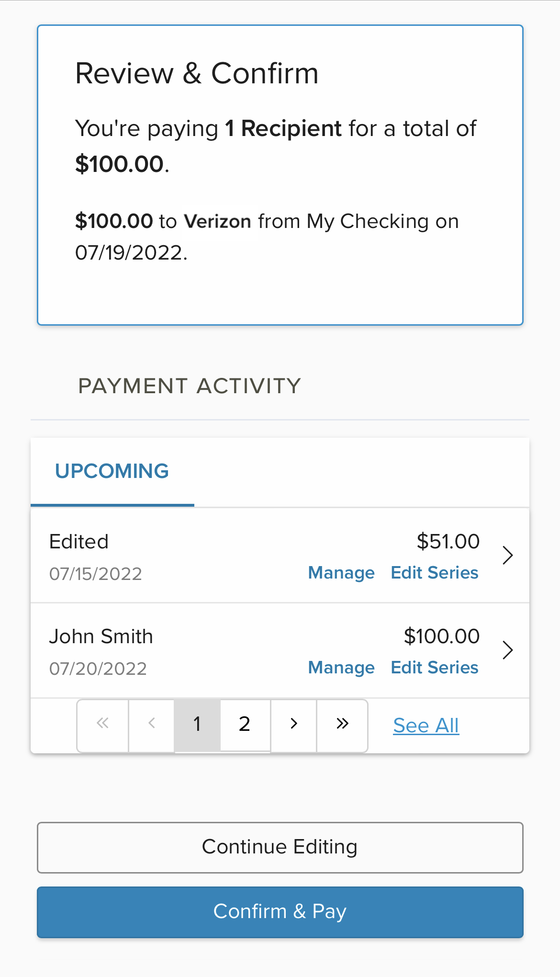Click the Payment Activity heading
The width and height of the screenshot is (560, 977).
pyautogui.click(x=190, y=386)
